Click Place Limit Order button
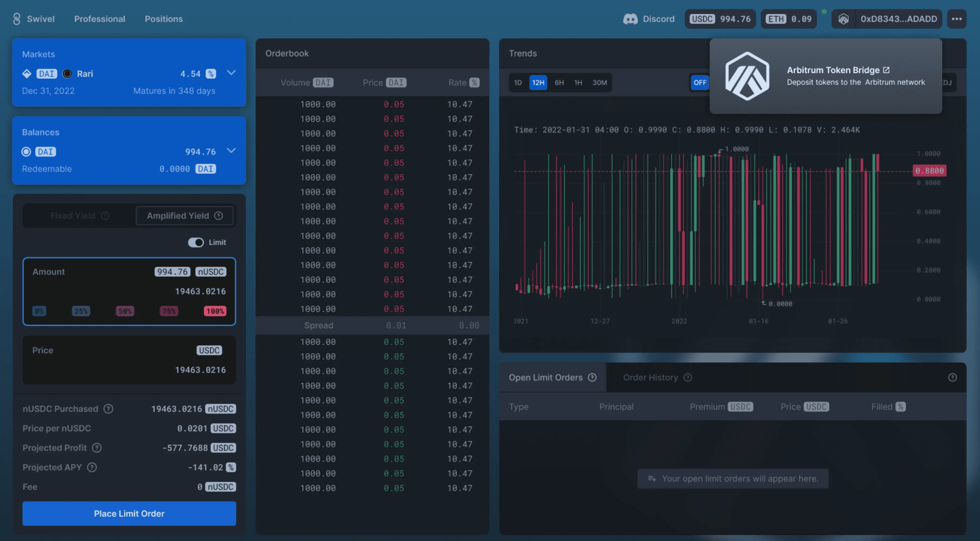 129,513
